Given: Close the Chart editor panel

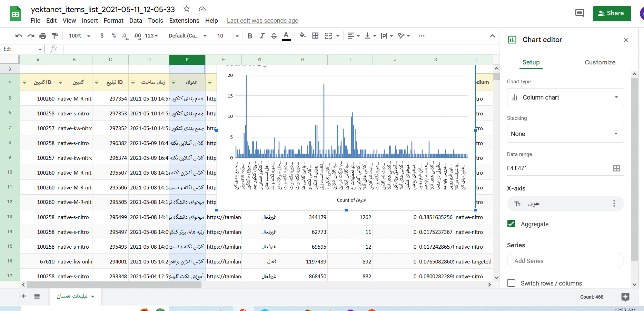Looking at the screenshot, I should (626, 40).
